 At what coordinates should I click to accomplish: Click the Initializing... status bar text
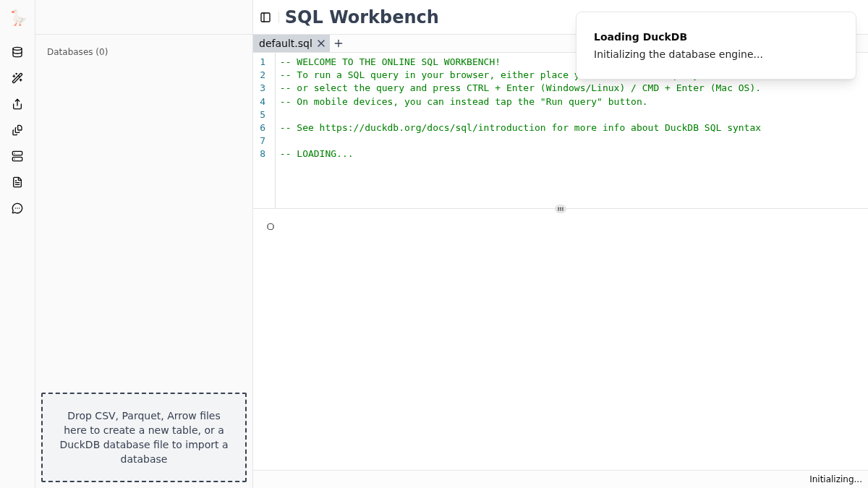pos(835,479)
